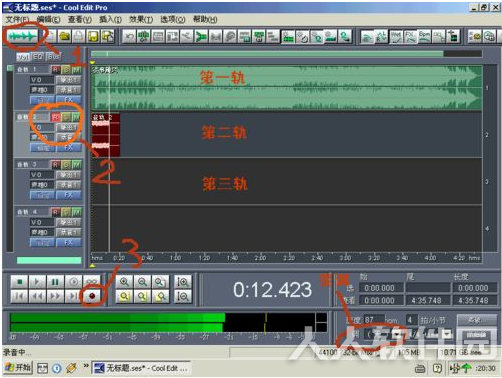The width and height of the screenshot is (502, 378).
Task: Solo track 3 with S button
Action: tap(66, 164)
